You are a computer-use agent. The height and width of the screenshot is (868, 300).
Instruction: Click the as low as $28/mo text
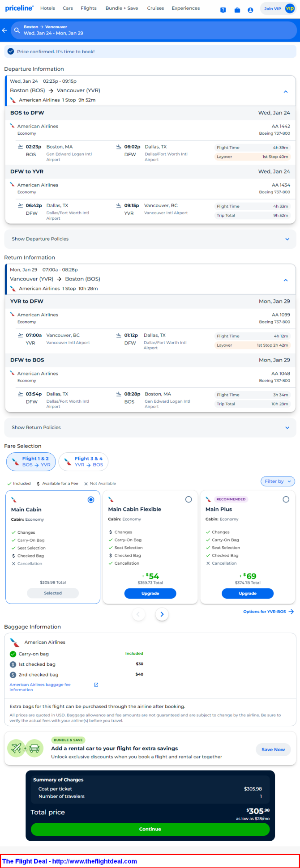(253, 818)
